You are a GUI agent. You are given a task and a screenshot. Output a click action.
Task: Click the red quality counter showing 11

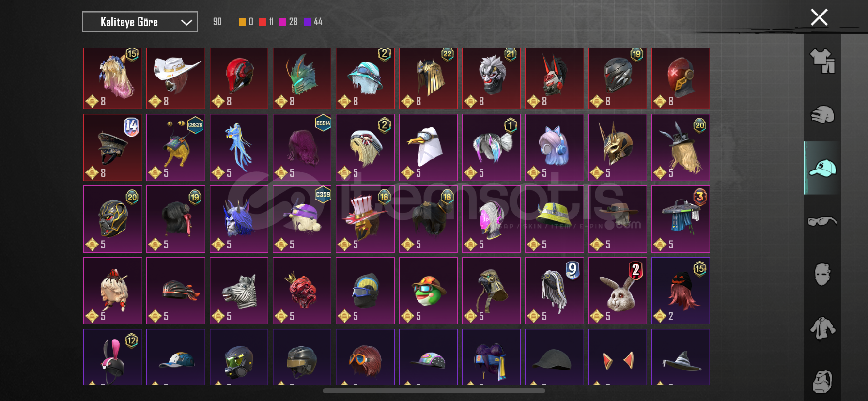point(266,22)
